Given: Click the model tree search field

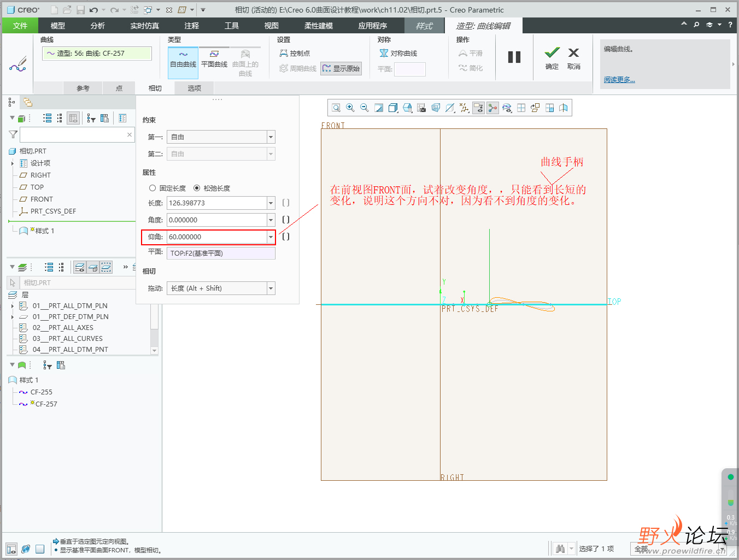Looking at the screenshot, I should [x=77, y=134].
